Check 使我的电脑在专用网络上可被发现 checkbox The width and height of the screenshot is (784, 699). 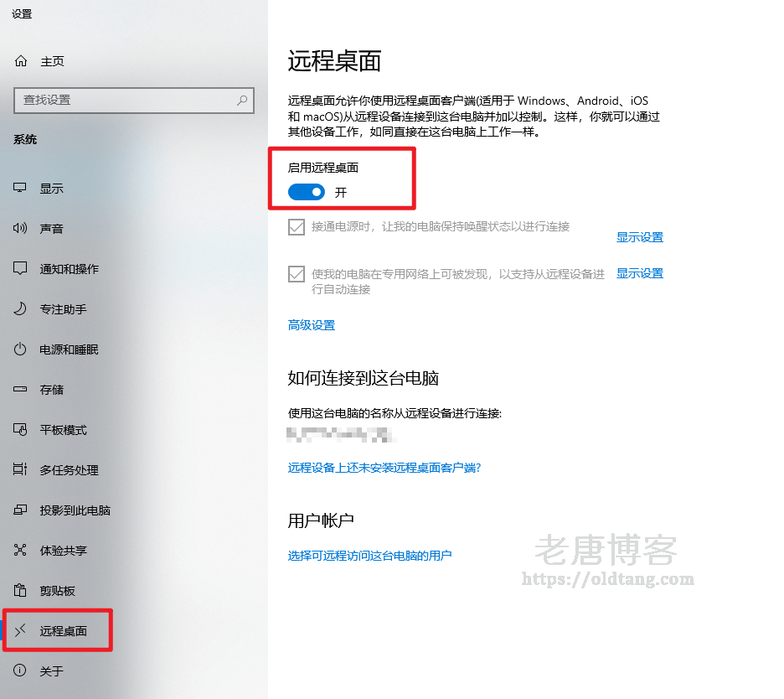(297, 274)
